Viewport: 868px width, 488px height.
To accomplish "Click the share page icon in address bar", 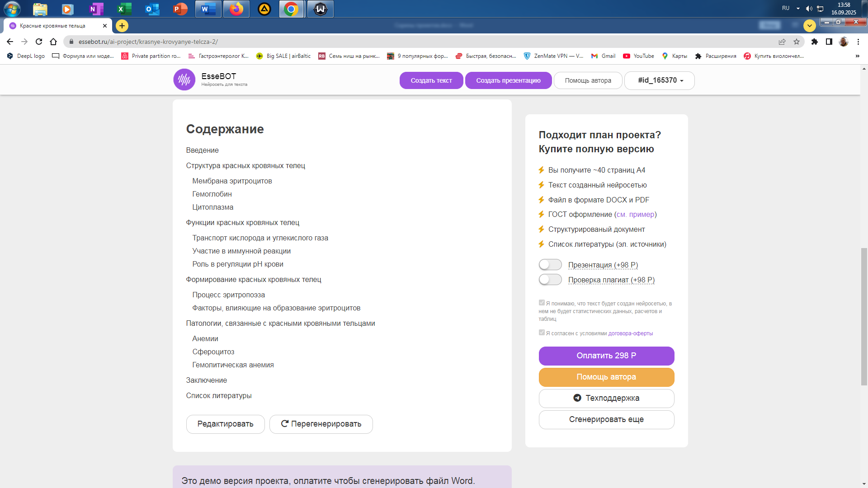I will coord(782,42).
